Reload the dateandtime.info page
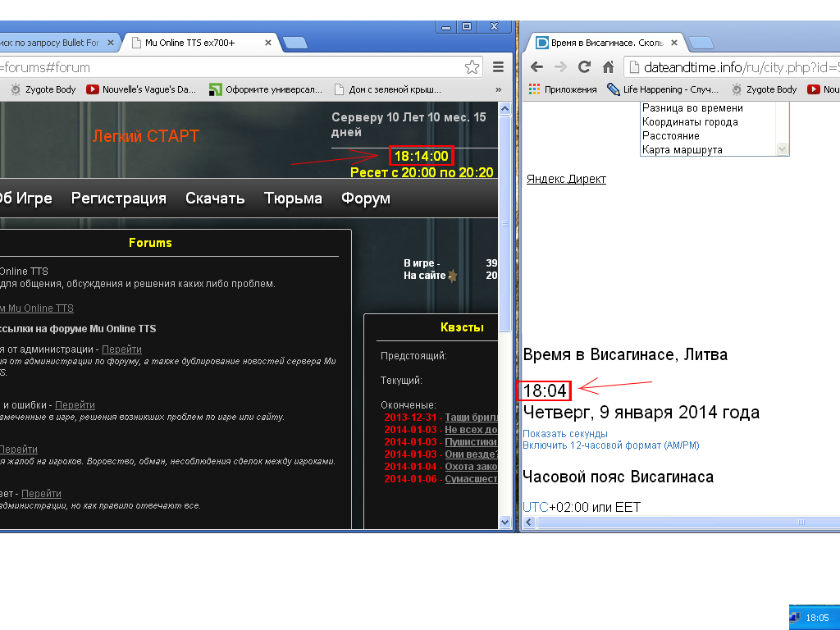 coord(584,67)
